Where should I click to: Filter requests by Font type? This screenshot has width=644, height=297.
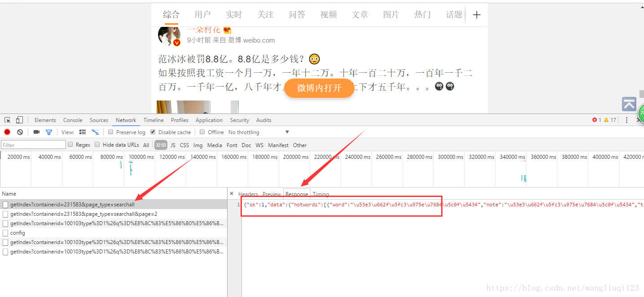[232, 145]
